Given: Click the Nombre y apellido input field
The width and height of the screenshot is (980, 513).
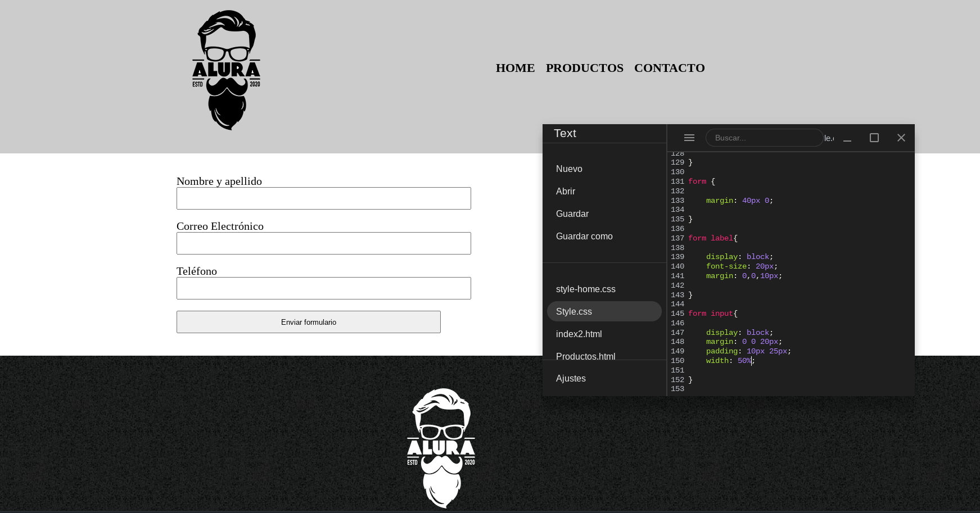Looking at the screenshot, I should [x=324, y=198].
